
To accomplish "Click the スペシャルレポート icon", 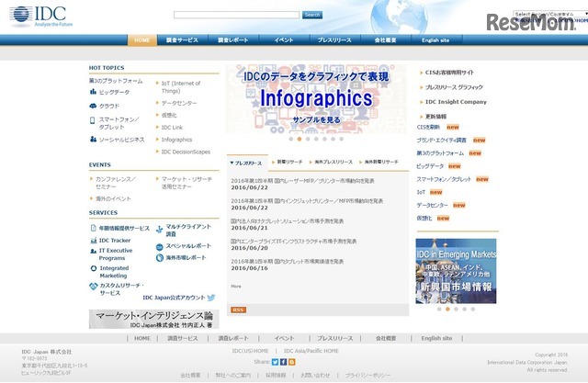I will click(159, 246).
